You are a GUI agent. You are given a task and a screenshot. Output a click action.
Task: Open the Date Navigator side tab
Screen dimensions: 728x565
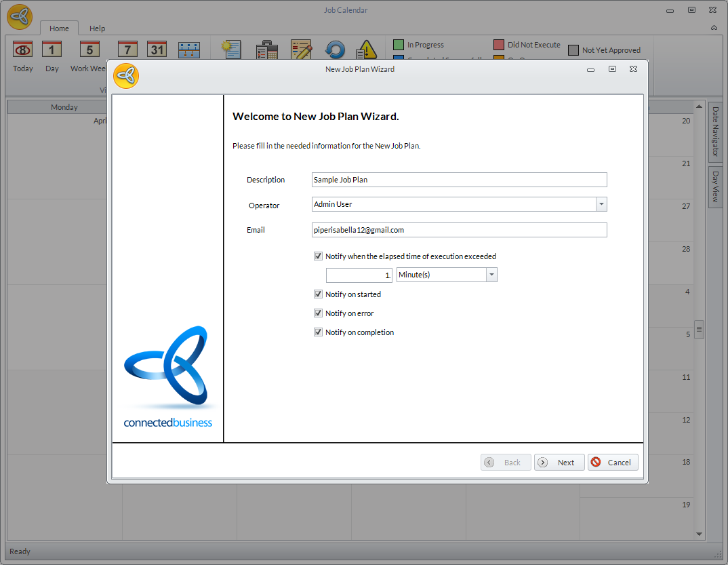tap(715, 132)
